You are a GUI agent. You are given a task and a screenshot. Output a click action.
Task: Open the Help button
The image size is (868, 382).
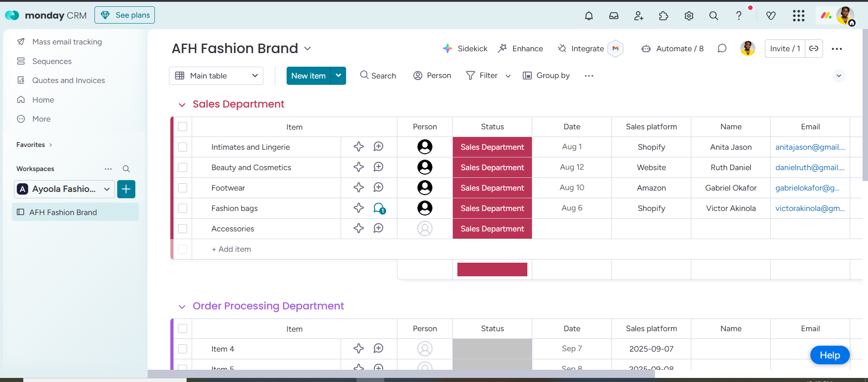(x=830, y=355)
